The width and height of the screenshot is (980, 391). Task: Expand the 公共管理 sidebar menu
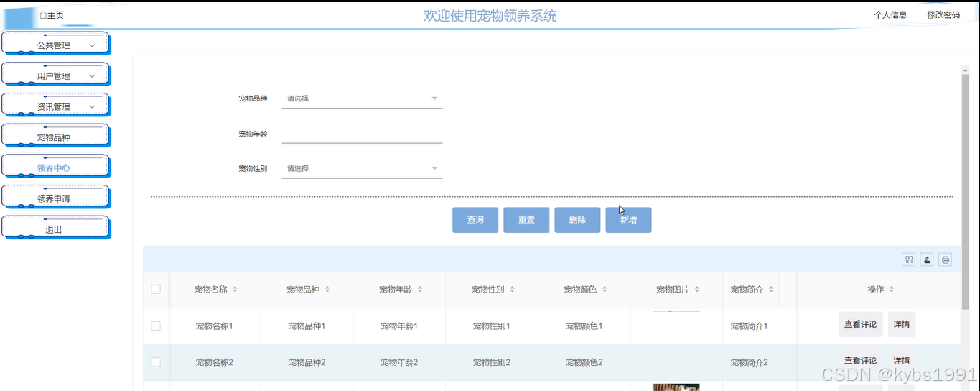pos(55,45)
